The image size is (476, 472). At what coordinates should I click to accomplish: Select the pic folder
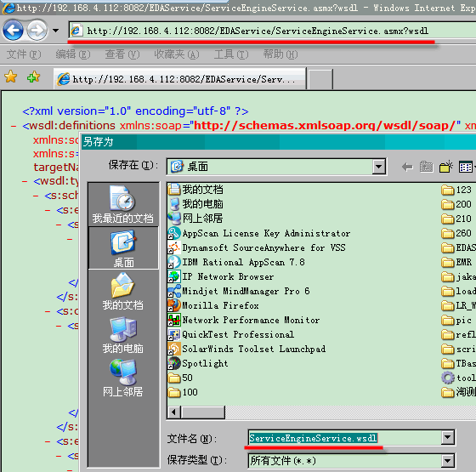pos(456,320)
